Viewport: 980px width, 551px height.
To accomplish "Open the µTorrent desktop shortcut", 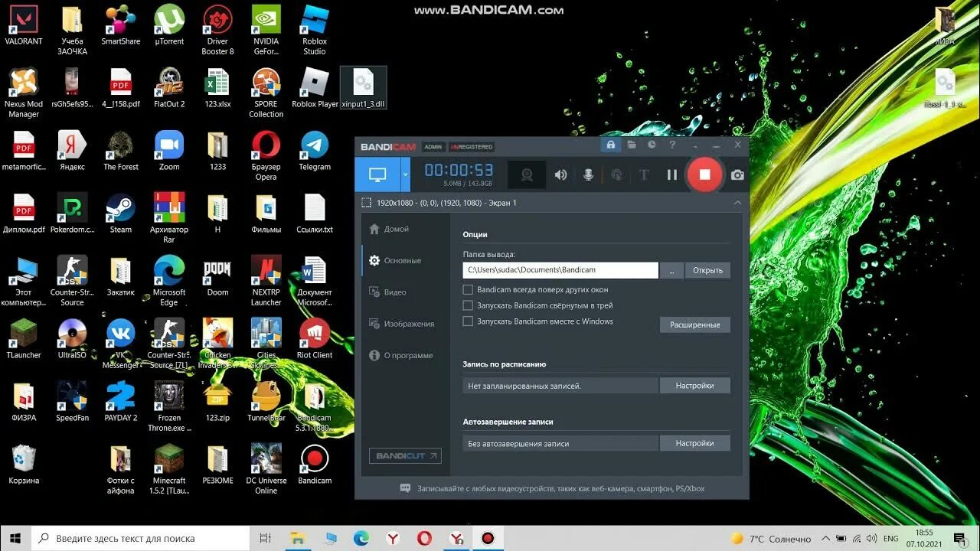I will 169,25.
